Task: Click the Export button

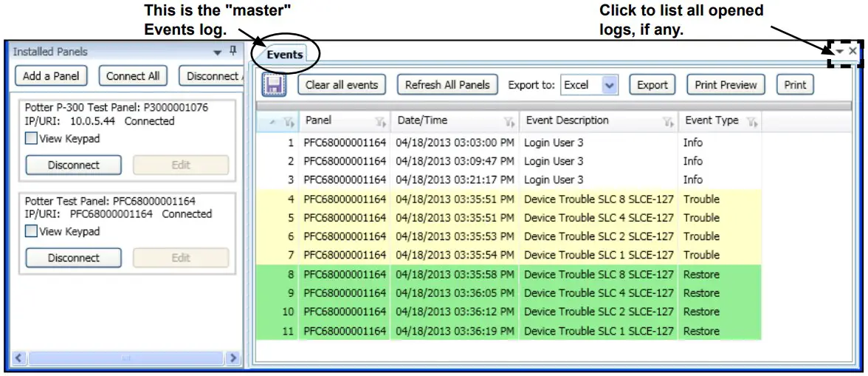Action: pos(652,85)
